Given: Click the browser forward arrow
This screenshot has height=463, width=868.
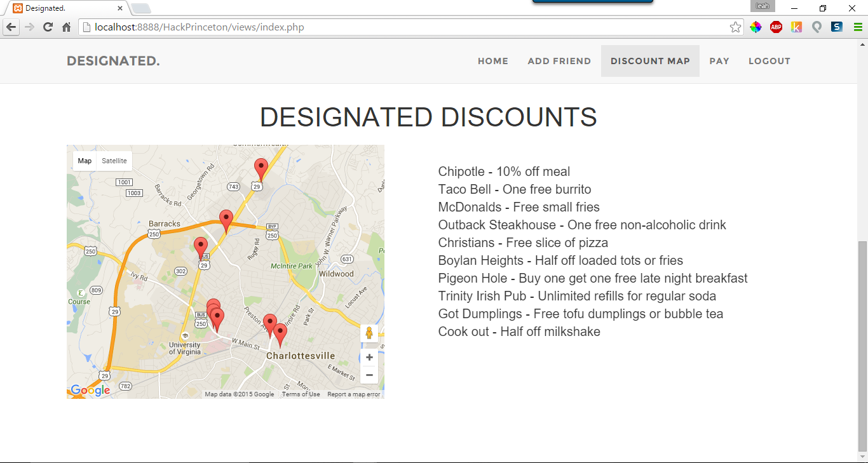Looking at the screenshot, I should (x=29, y=27).
